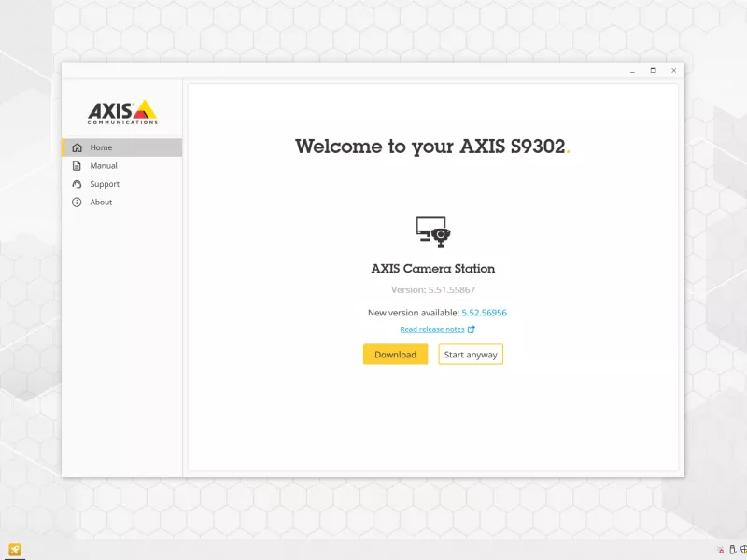The width and height of the screenshot is (747, 560).
Task: Click the Version: 5.51.55867 text
Action: [433, 289]
